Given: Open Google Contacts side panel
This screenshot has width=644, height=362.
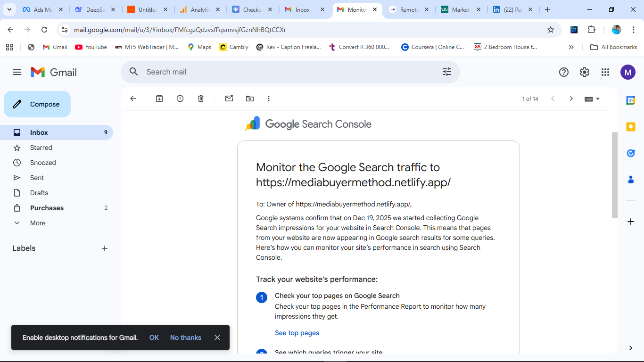Looking at the screenshot, I should click(x=630, y=180).
